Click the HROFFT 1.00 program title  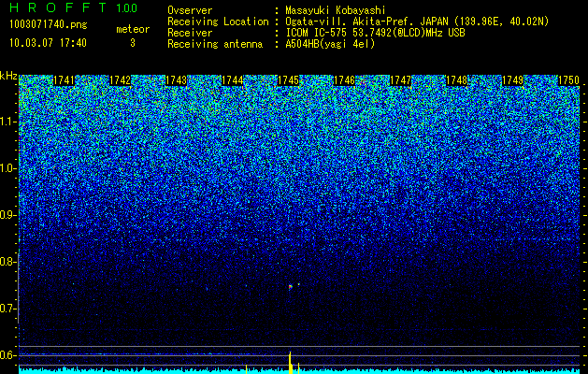point(73,7)
